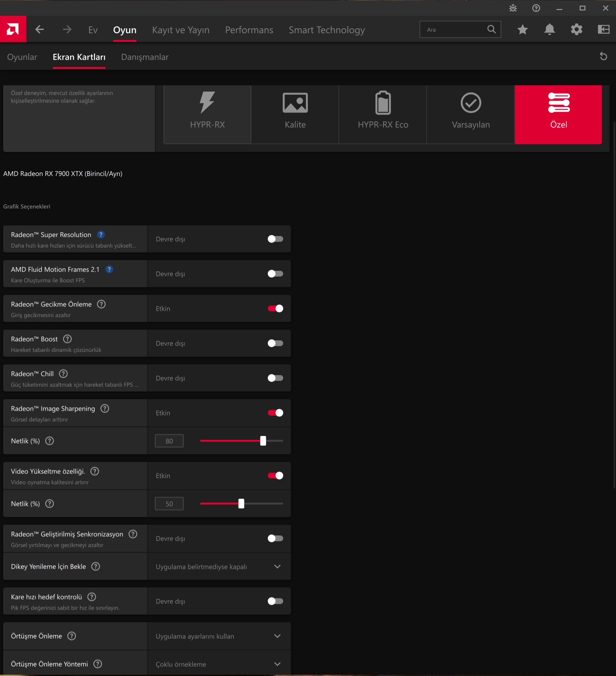
Task: Click Netlik value box showing 50
Action: (x=169, y=504)
